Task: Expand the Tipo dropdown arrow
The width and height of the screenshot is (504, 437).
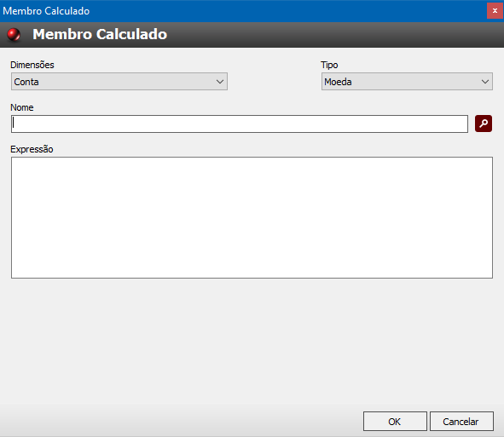Action: point(485,82)
